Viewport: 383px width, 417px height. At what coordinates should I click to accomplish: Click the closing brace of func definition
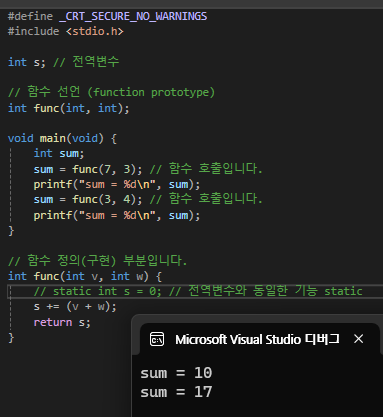coord(11,337)
